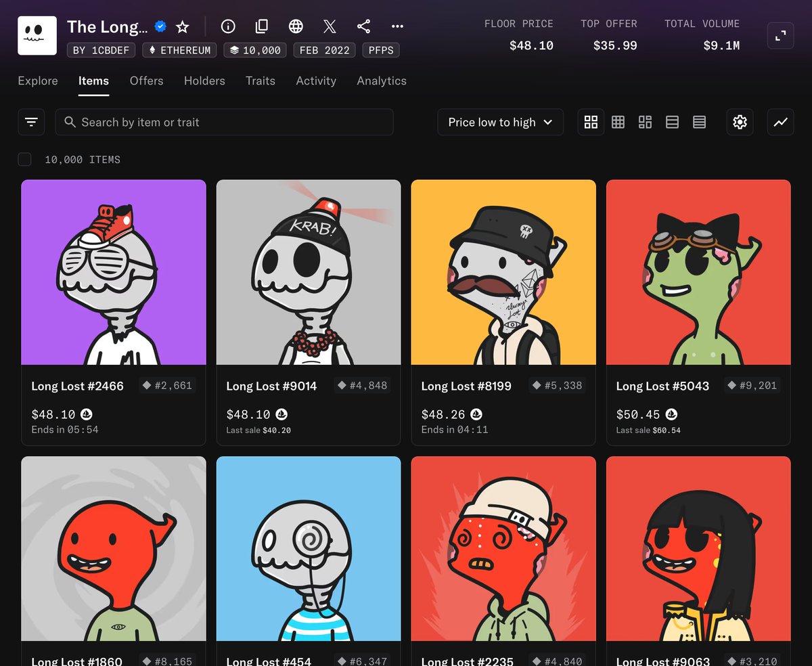Screen dimensions: 812x666
Task: Click rarity rank #5,338 badge
Action: [557, 386]
